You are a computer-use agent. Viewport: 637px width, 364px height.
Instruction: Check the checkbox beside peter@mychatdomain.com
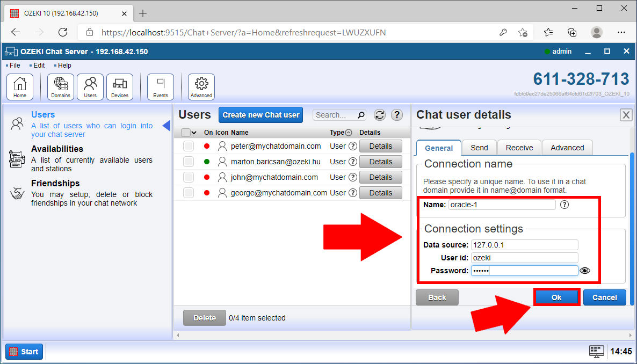point(188,145)
